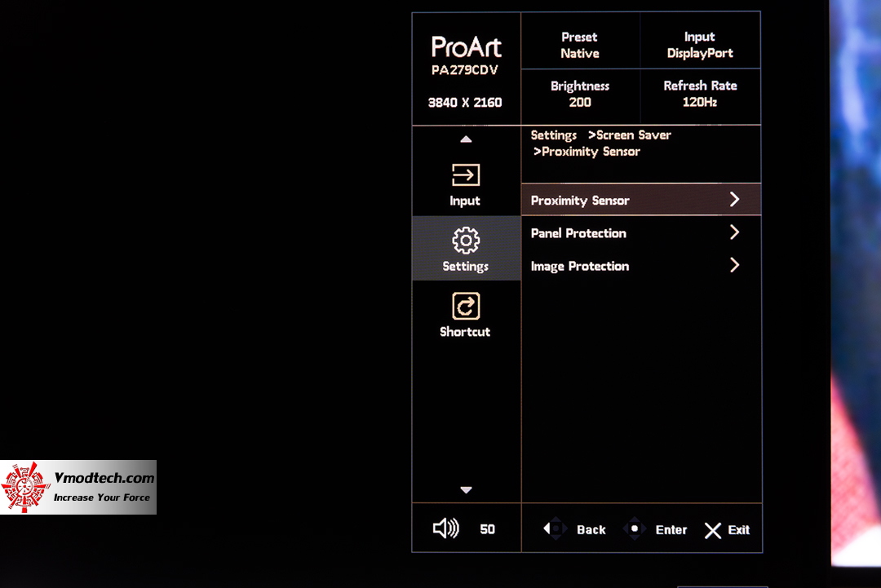881x588 pixels.
Task: Click the Input label in sidebar
Action: click(x=465, y=201)
